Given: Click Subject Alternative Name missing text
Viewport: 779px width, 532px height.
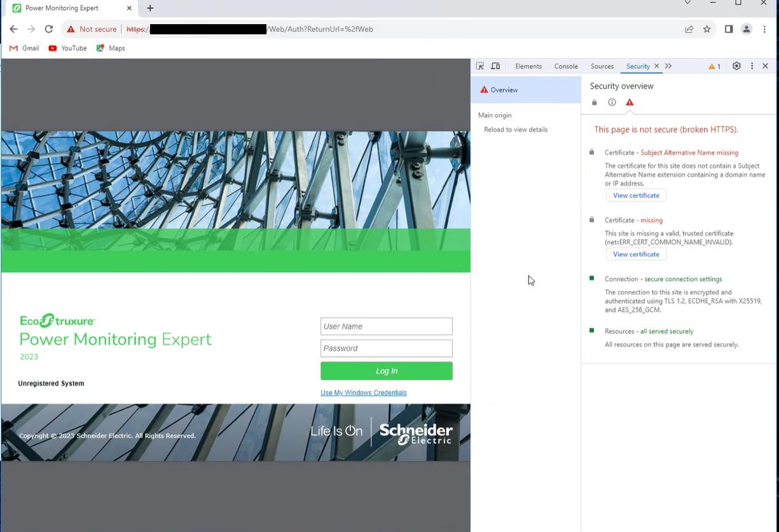Looking at the screenshot, I should [689, 153].
